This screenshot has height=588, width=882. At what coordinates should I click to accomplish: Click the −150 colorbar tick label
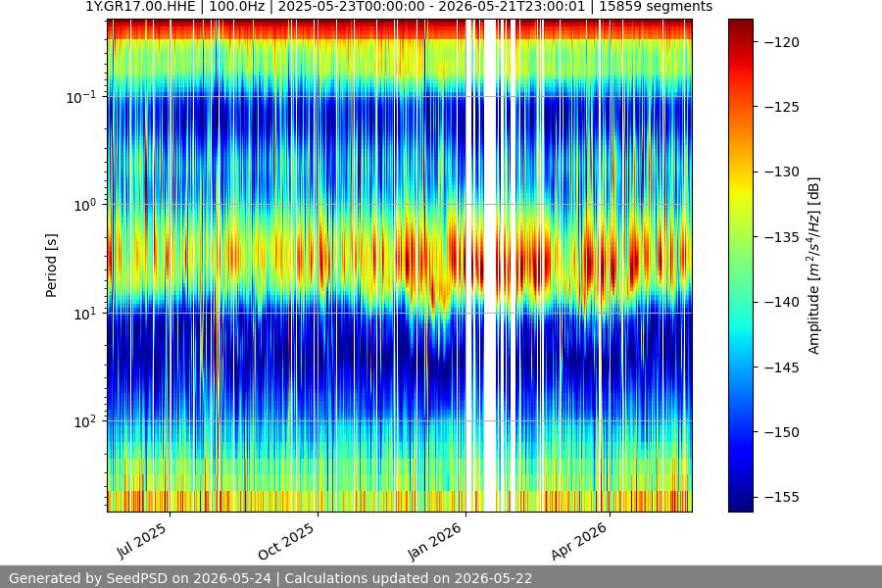click(x=782, y=432)
